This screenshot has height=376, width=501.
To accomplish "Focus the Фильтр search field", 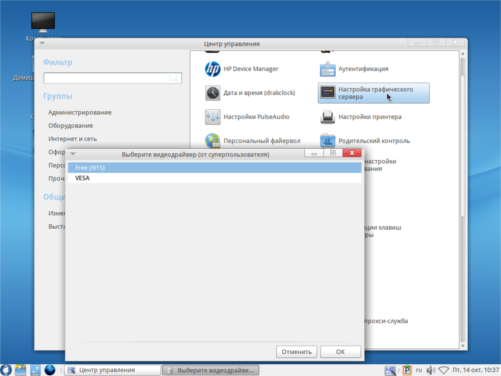I will [112, 78].
